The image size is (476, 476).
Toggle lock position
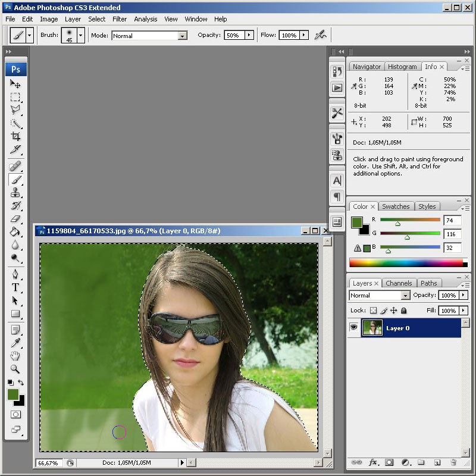(x=394, y=311)
